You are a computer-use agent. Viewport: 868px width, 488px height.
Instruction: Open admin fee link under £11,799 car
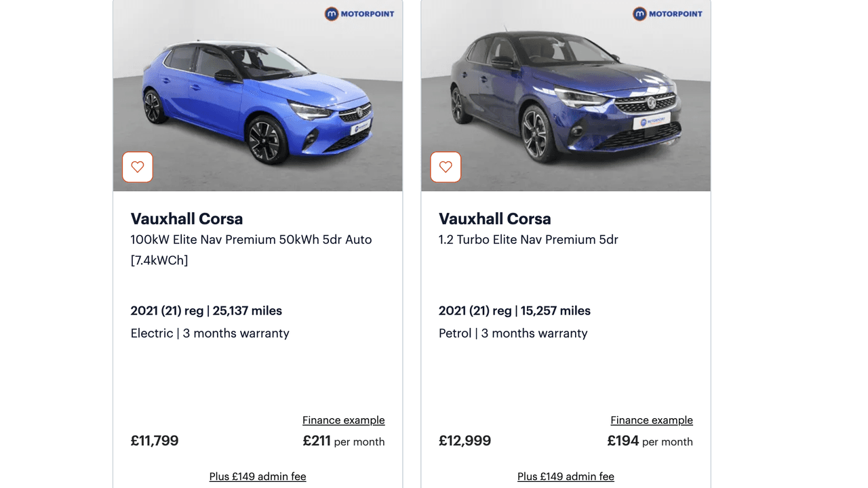click(x=258, y=476)
